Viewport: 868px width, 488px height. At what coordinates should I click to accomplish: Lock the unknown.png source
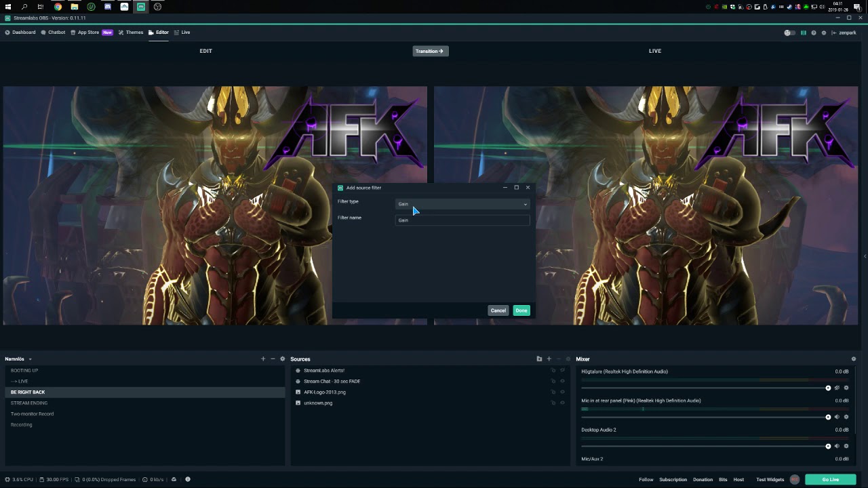(x=553, y=403)
